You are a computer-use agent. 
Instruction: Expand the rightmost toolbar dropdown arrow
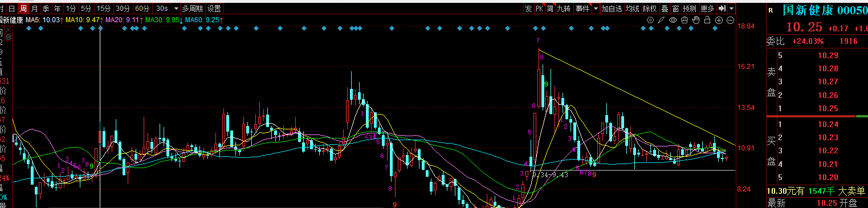click(x=731, y=9)
